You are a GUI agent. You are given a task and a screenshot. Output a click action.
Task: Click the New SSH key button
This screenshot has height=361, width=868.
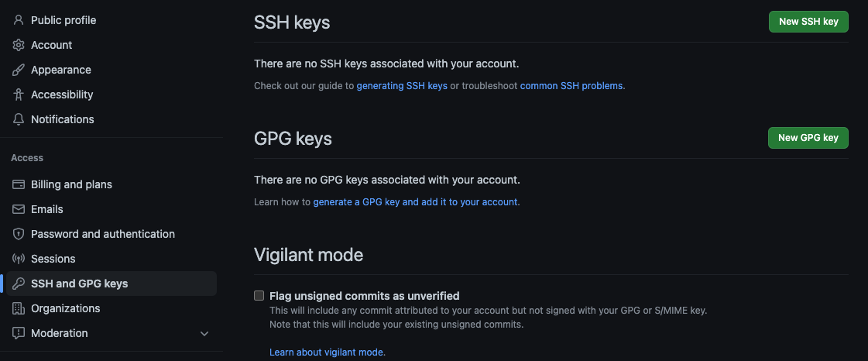[808, 22]
